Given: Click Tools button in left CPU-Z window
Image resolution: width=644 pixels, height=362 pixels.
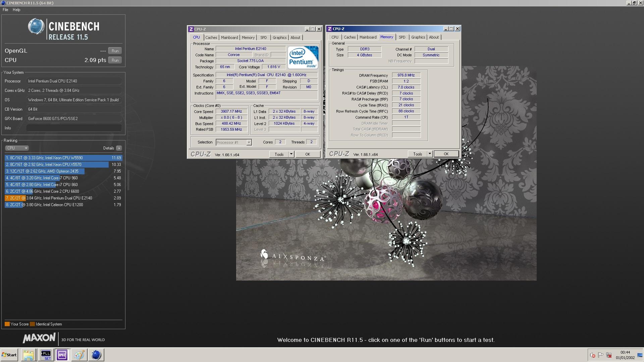Looking at the screenshot, I should pos(279,155).
